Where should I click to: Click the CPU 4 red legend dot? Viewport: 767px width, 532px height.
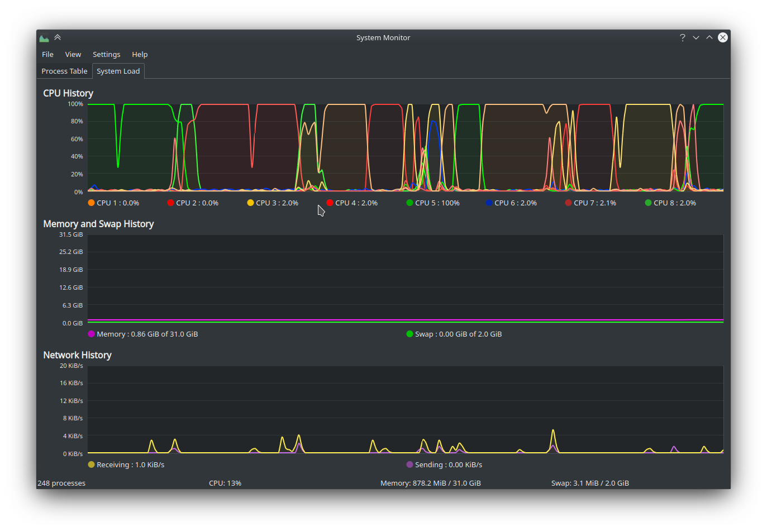tap(330, 203)
